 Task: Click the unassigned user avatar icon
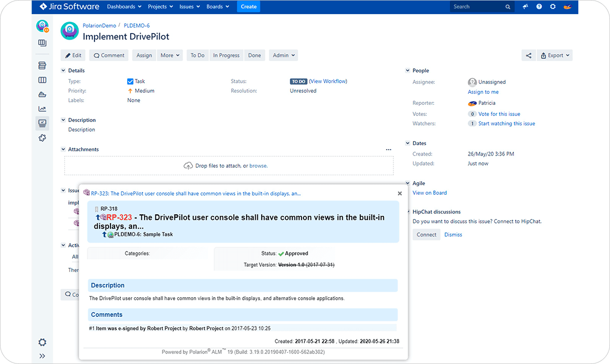[472, 82]
